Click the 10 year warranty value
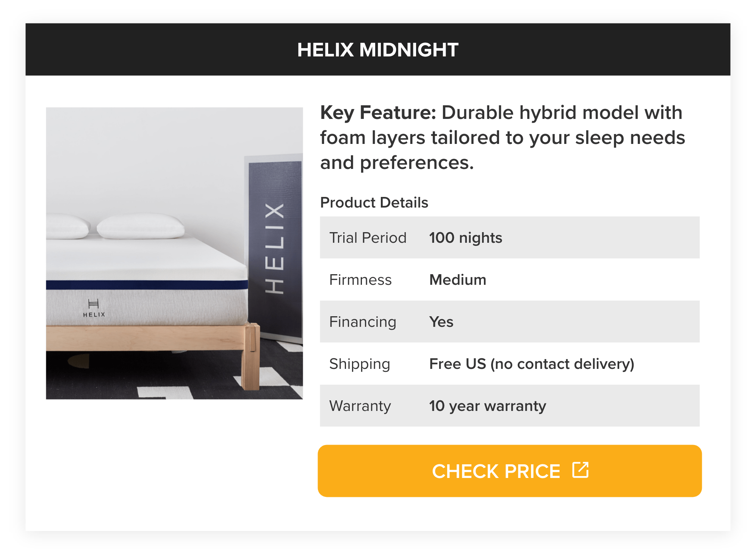This screenshot has width=756, height=559. click(487, 406)
